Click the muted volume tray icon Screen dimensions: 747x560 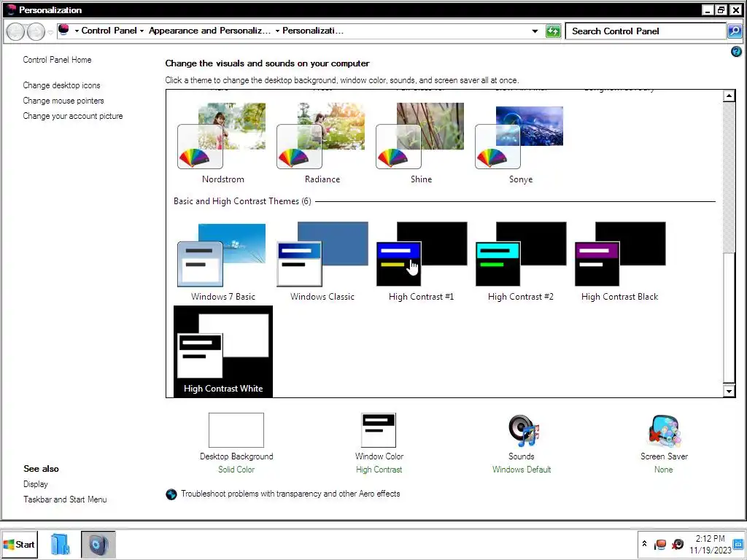678,544
